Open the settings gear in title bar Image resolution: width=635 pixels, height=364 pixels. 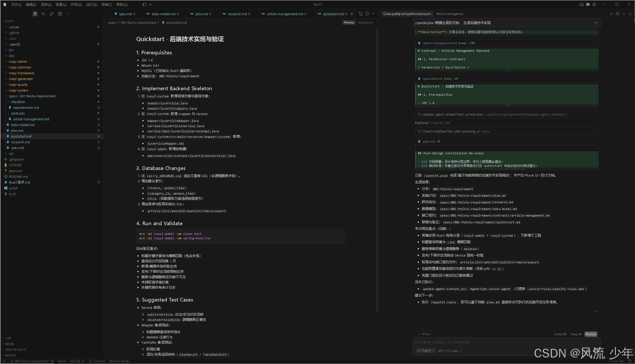[594, 4]
